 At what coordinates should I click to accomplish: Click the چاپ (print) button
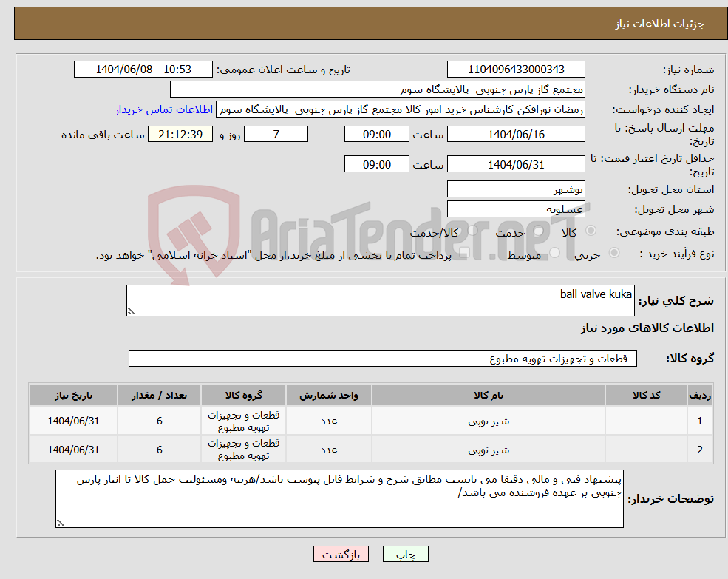(404, 553)
